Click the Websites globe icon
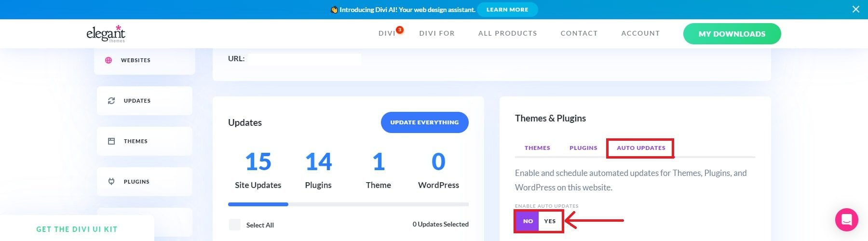 [108, 60]
